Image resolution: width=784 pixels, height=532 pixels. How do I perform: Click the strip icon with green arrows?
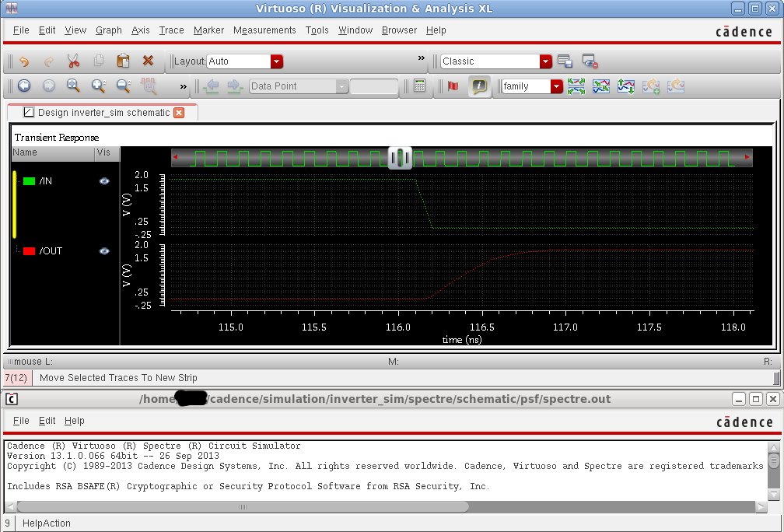point(625,86)
